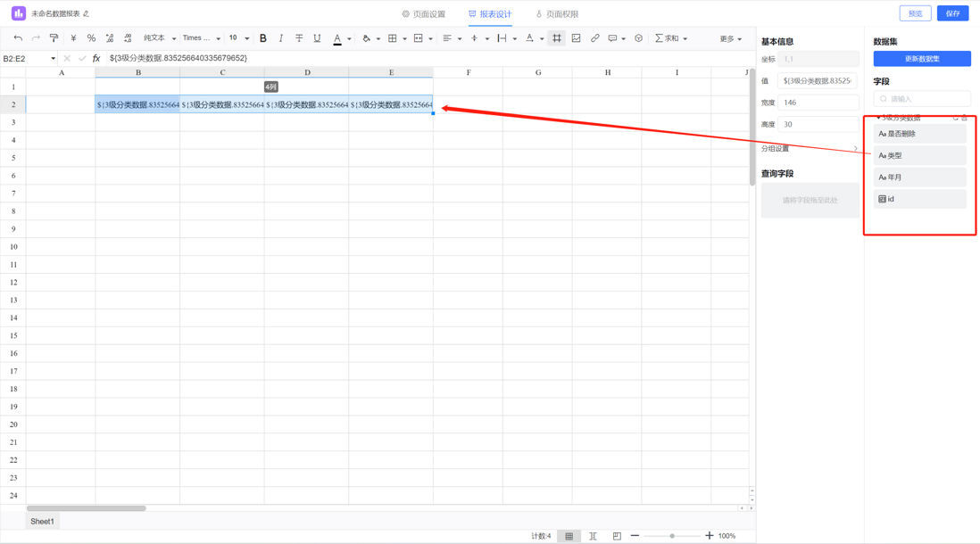Click the 高度 height input 30
This screenshot has height=544, width=980.
(x=818, y=124)
